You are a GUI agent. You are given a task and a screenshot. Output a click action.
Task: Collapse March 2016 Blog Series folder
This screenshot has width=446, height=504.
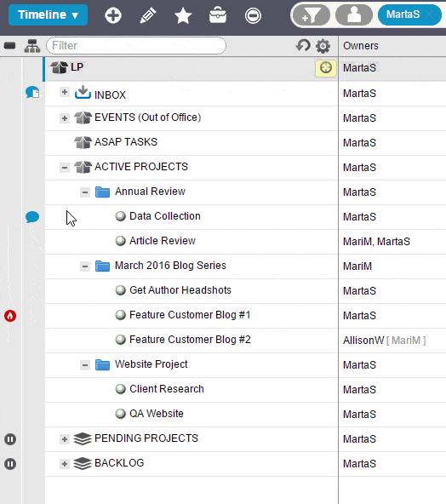85,266
